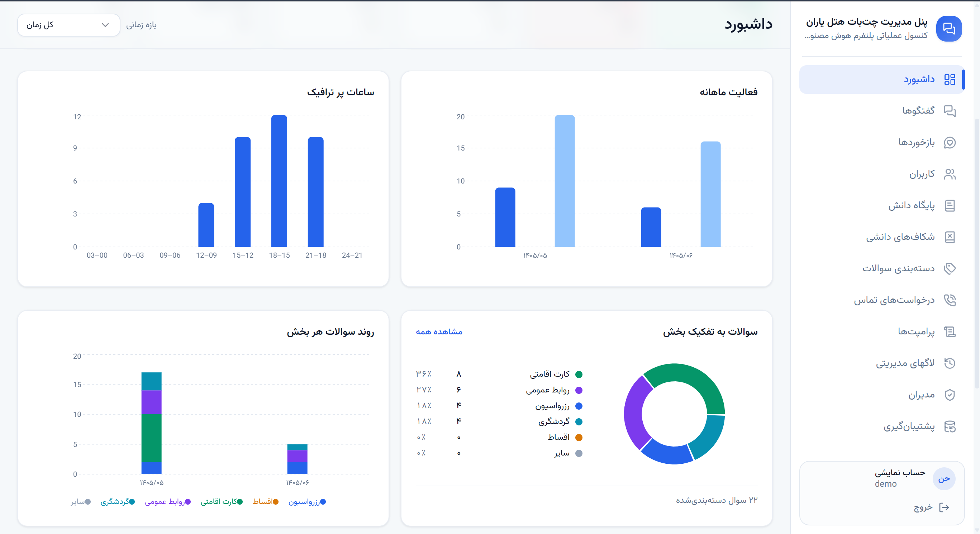
Task: Open the پرامپت‌ها page
Action: (x=881, y=332)
